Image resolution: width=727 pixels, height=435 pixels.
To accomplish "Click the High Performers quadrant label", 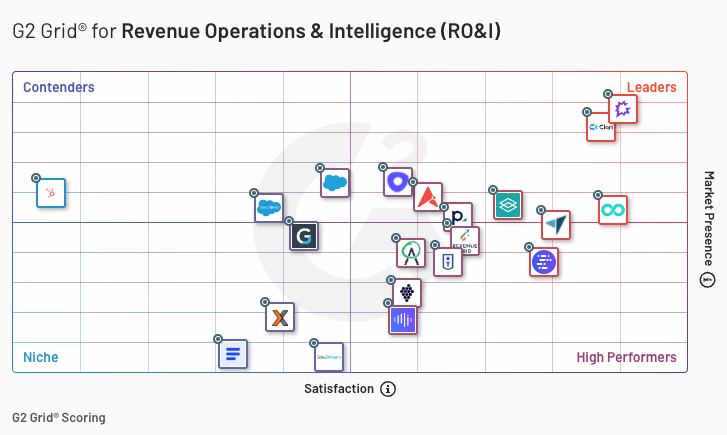I will (x=626, y=357).
